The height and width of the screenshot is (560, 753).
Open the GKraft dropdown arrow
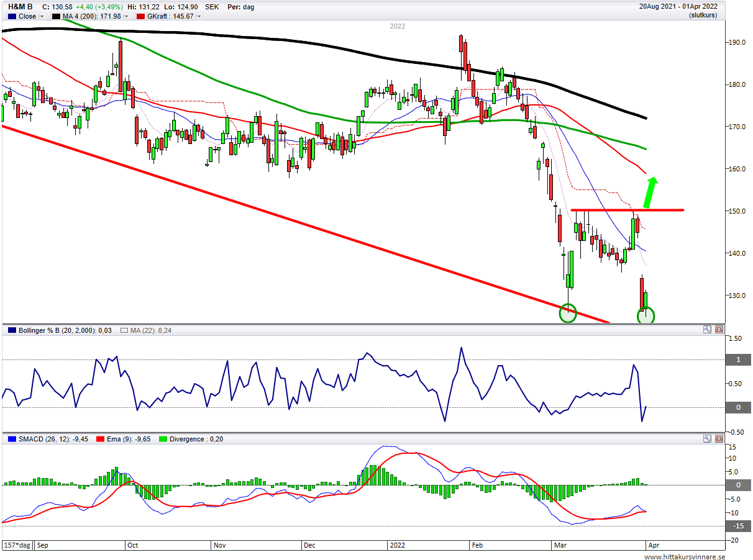click(198, 17)
